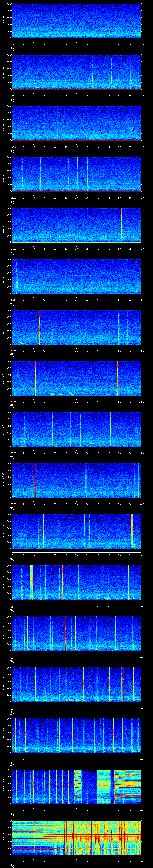Image resolution: width=153 pixels, height=868 pixels.
Task: Click the spectrogram panel starting at 1:03:00
Action: (76, 174)
